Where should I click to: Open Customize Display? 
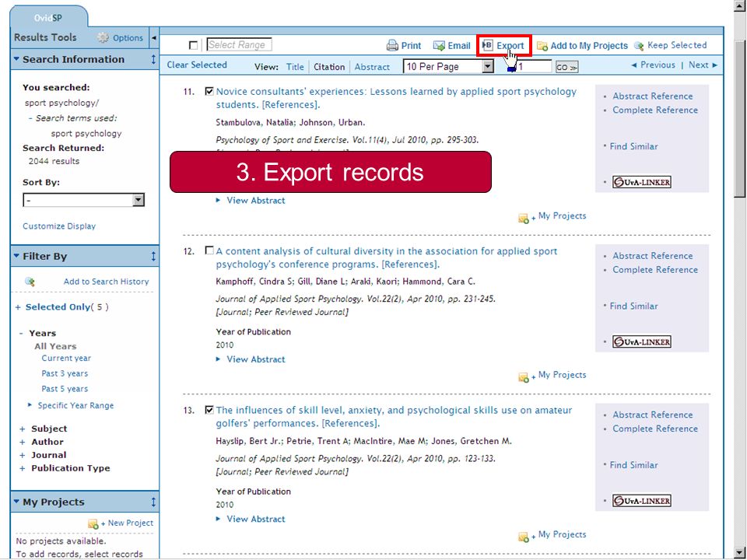[59, 226]
